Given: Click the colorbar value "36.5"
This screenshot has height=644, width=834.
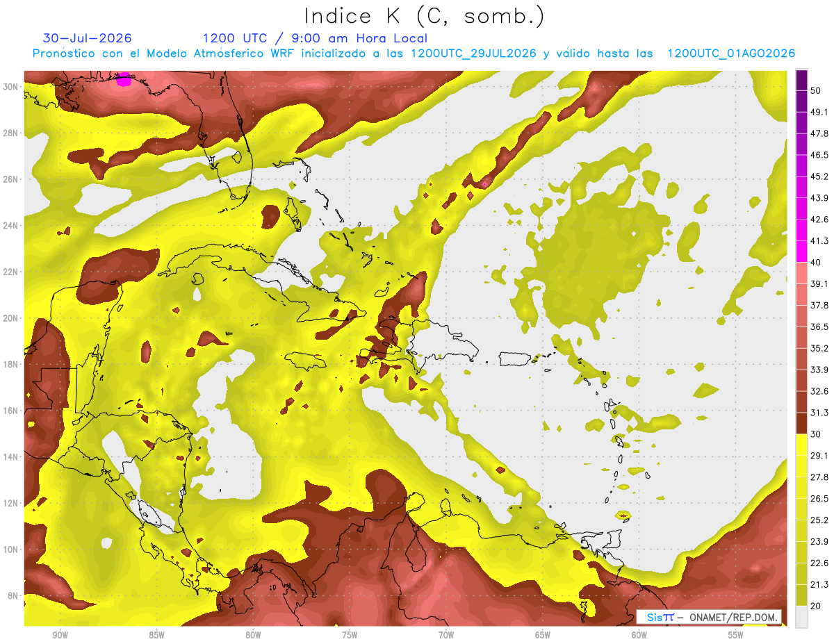Looking at the screenshot, I should click(x=819, y=327).
